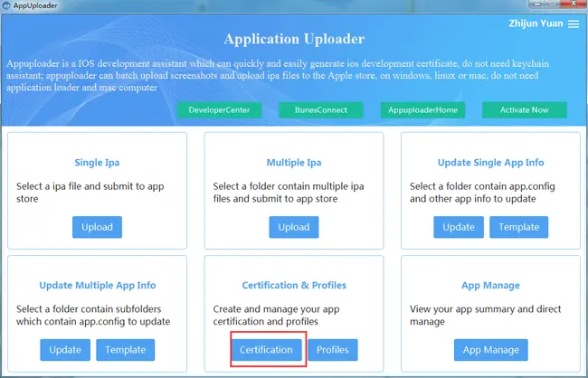Close the AppUploader window
Viewport: 588px width, 378px height.
(x=574, y=4)
